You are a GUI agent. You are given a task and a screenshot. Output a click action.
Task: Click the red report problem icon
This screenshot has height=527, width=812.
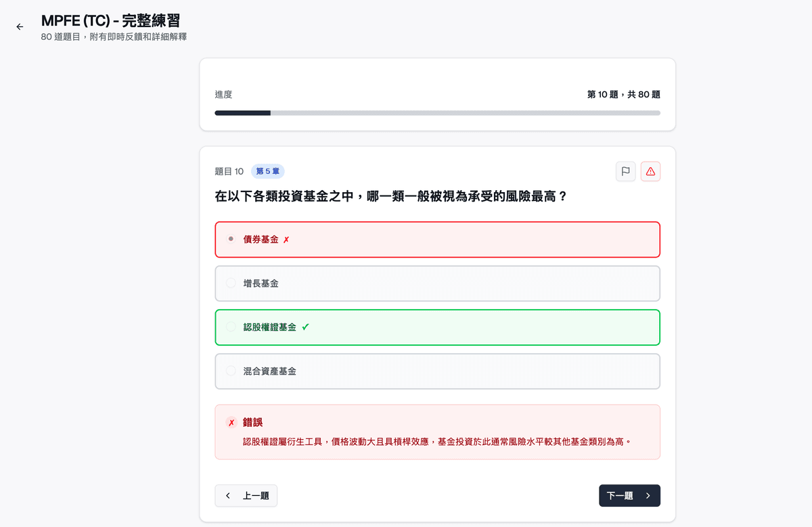tap(650, 171)
